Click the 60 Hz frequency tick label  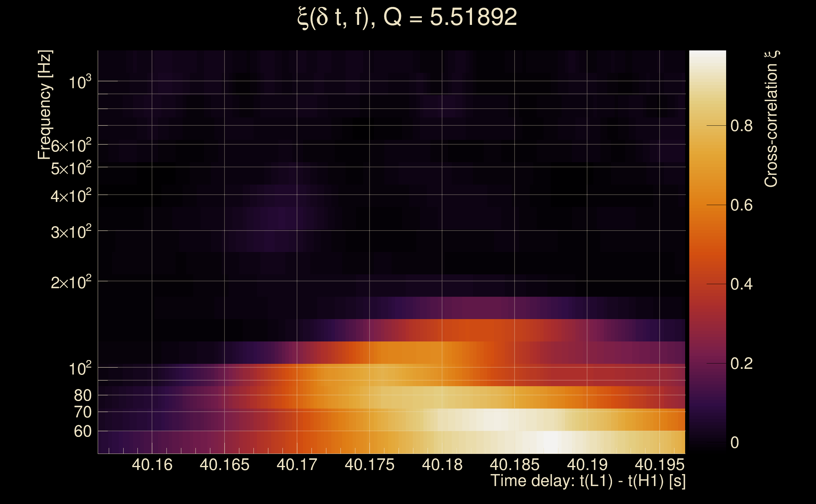pos(82,431)
